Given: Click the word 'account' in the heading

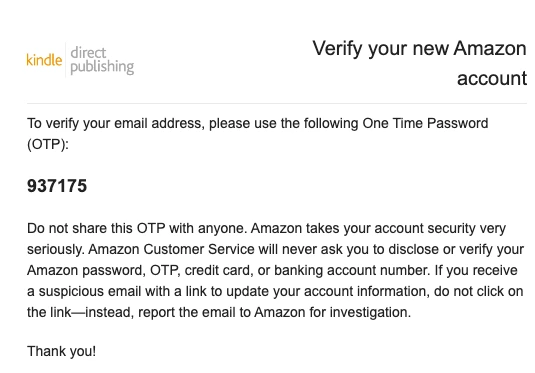Looking at the screenshot, I should [492, 78].
